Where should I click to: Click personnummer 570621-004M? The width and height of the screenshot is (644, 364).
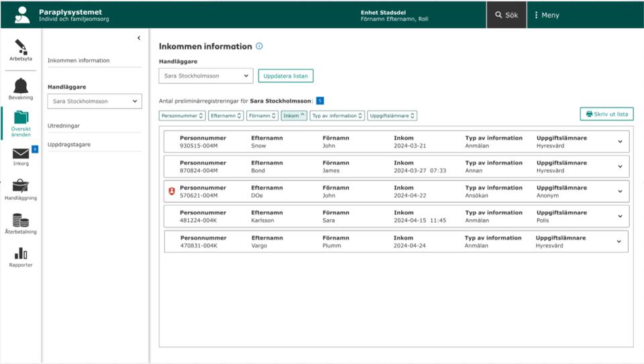tap(199, 196)
